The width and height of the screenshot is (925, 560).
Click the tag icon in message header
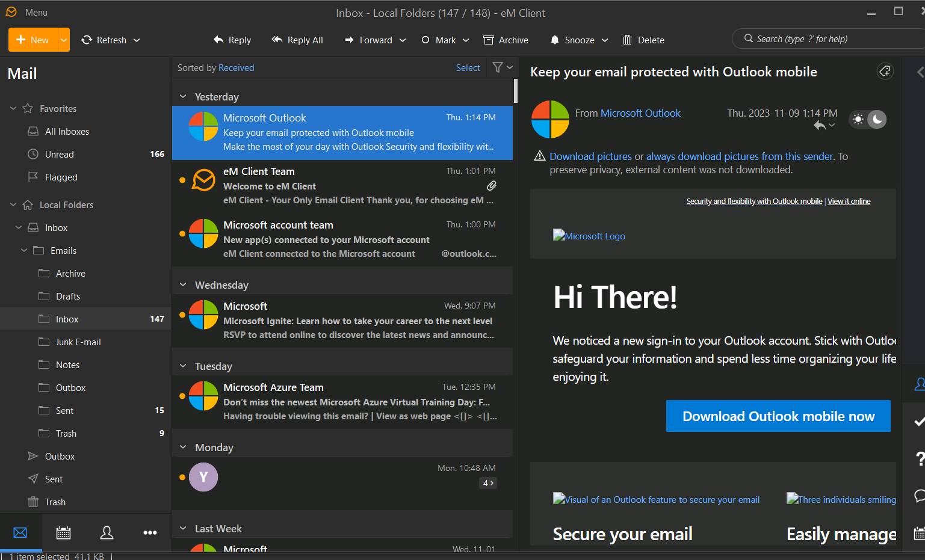[885, 71]
